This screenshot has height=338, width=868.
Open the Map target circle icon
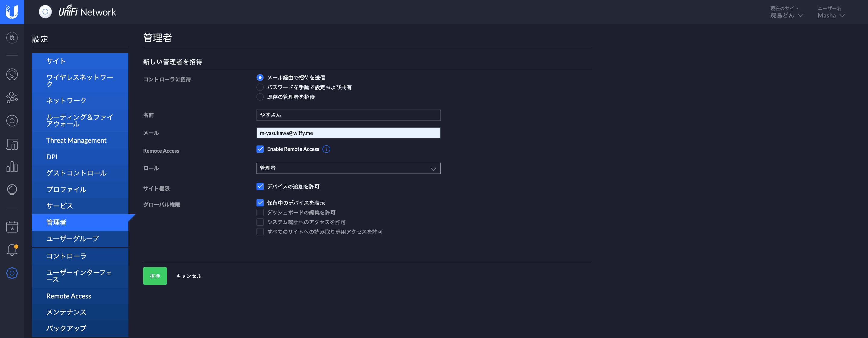click(x=12, y=121)
